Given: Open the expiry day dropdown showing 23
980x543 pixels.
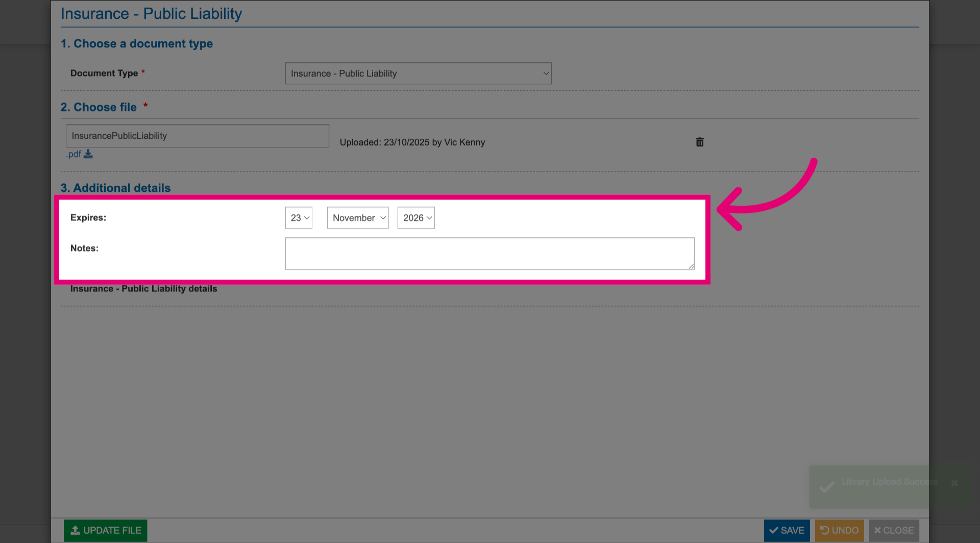Looking at the screenshot, I should pos(299,218).
